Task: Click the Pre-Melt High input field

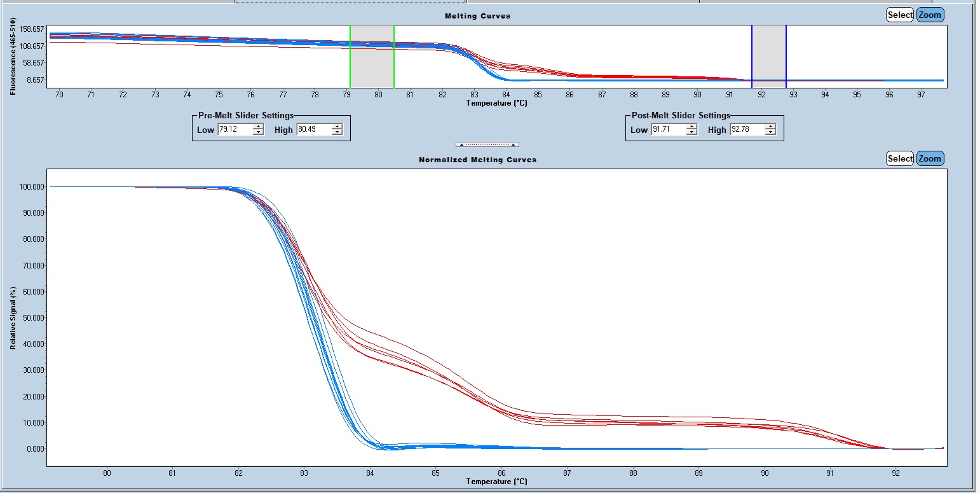Action: (x=313, y=130)
